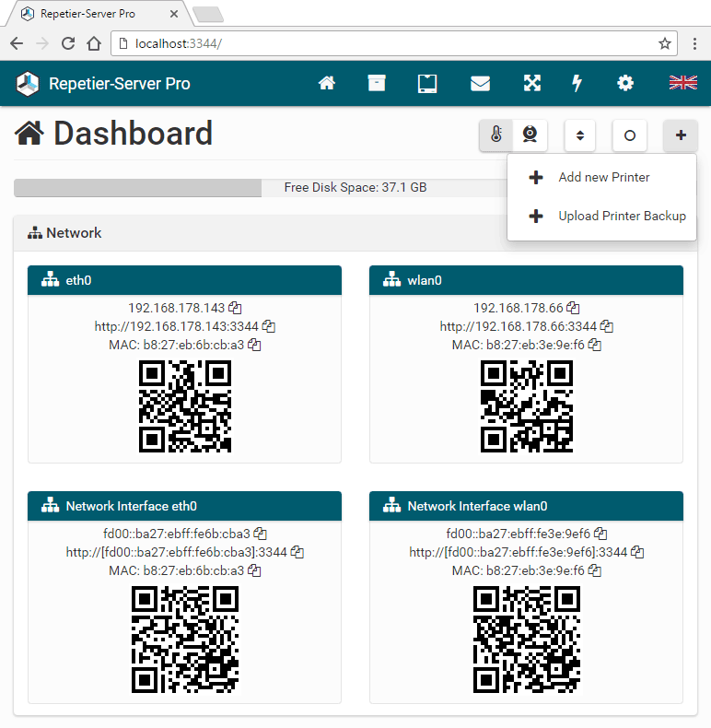This screenshot has width=711, height=728.
Task: Choose Upload Printer Backup menu entry
Action: (x=622, y=216)
